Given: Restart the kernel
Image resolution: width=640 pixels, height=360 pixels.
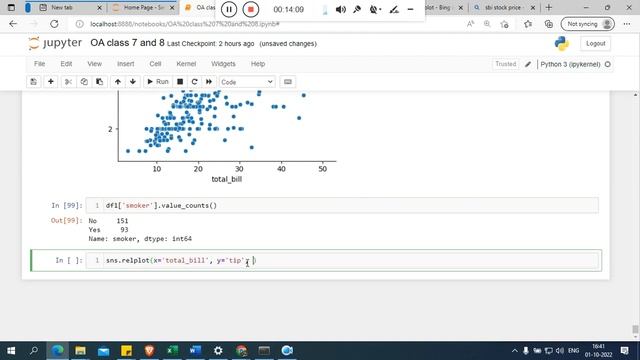Looking at the screenshot, I should 194,82.
